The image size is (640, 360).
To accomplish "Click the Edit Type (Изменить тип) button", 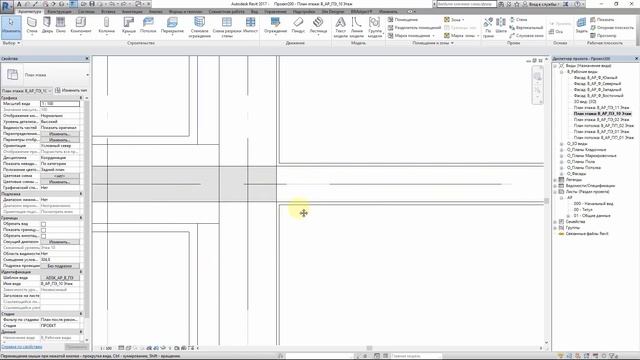I will (71, 90).
